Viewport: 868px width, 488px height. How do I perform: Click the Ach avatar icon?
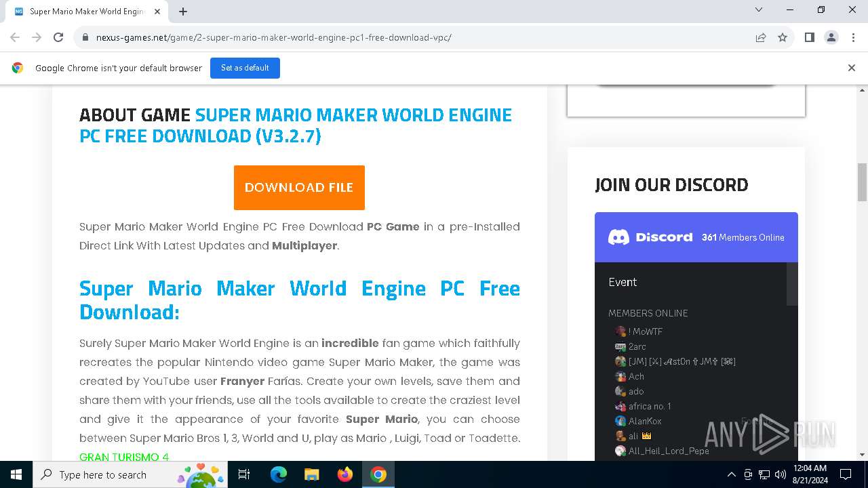pos(620,376)
